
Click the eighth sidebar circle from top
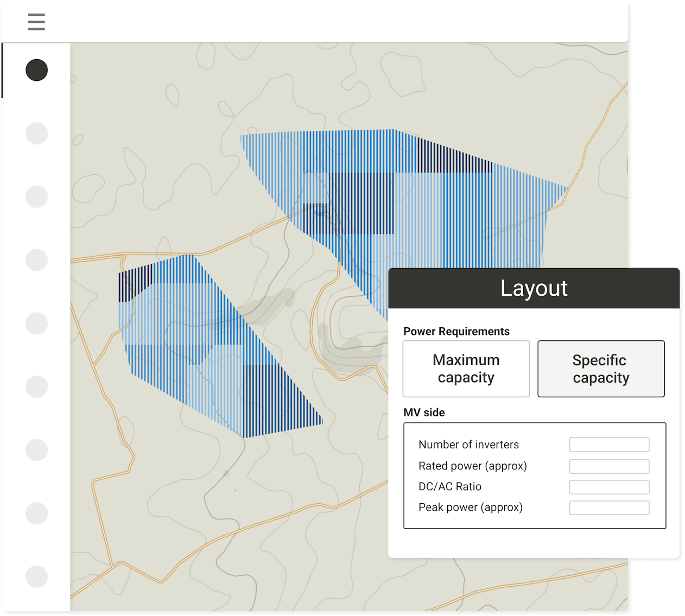pyautogui.click(x=37, y=513)
